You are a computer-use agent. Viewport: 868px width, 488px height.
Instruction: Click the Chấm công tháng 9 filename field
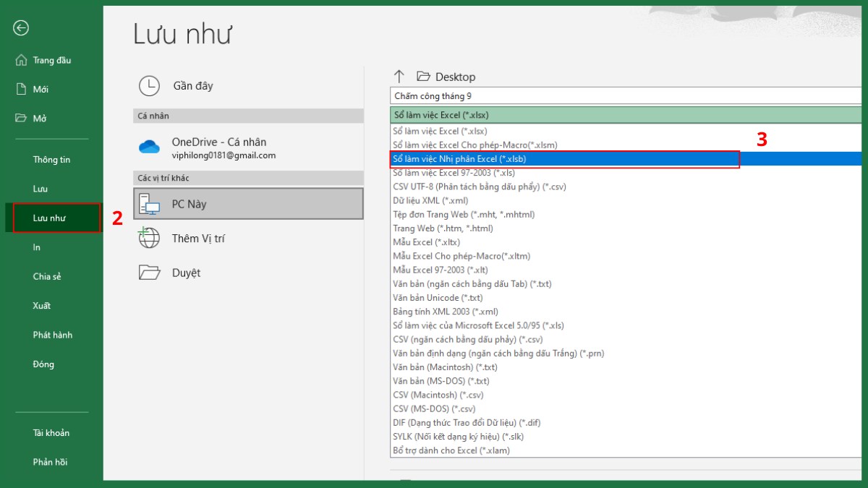(x=506, y=95)
